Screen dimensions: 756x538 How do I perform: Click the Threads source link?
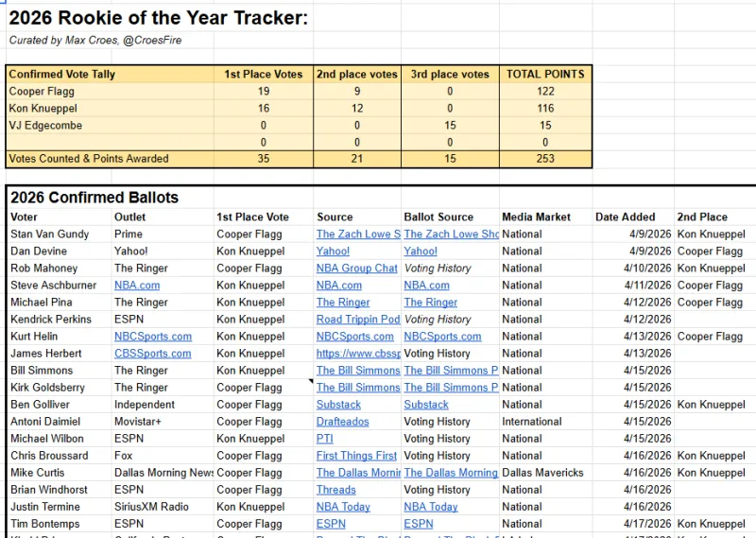pos(336,490)
